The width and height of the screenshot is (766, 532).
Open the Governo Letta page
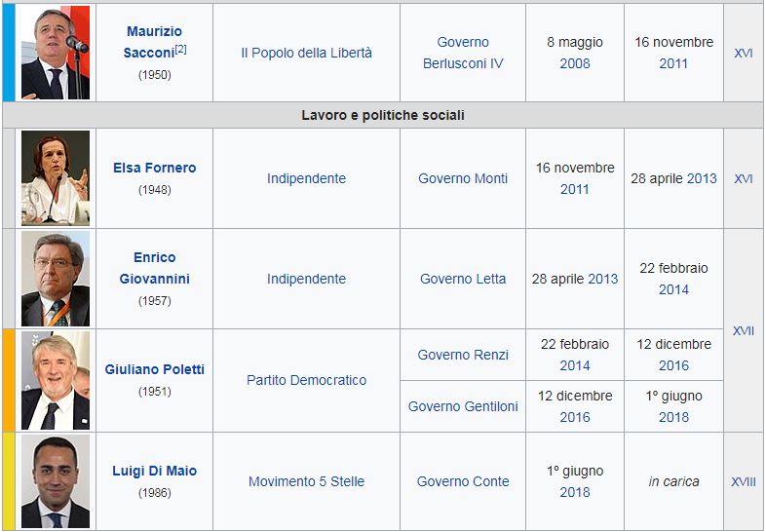pyautogui.click(x=463, y=279)
